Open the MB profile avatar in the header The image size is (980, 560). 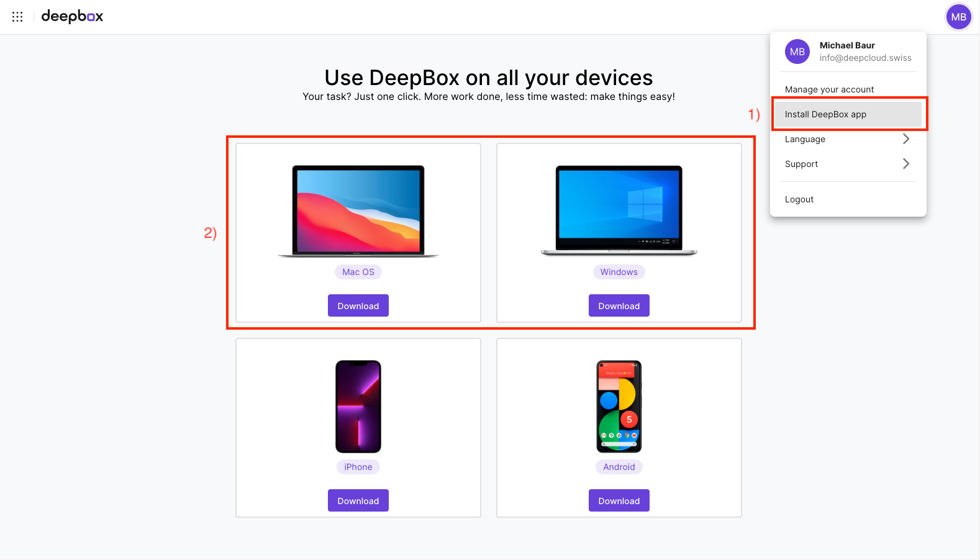[x=958, y=17]
